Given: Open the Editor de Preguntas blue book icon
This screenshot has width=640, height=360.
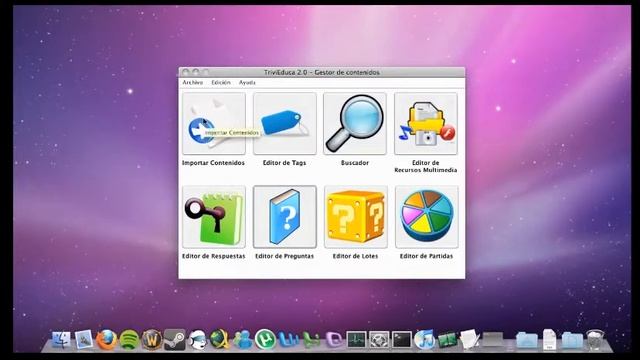Looking at the screenshot, I should (x=285, y=217).
